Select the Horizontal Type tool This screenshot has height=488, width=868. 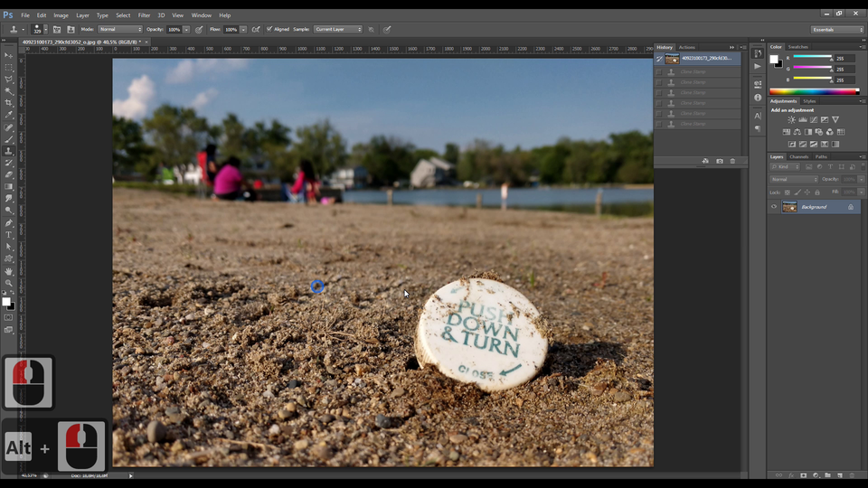pos(8,235)
